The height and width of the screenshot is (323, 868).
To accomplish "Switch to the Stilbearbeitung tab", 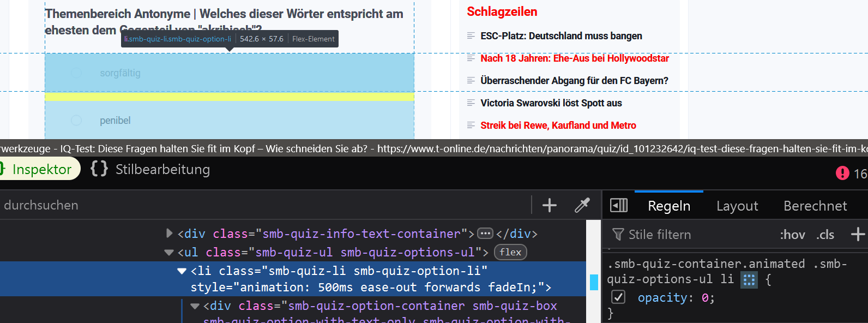I will pos(162,169).
